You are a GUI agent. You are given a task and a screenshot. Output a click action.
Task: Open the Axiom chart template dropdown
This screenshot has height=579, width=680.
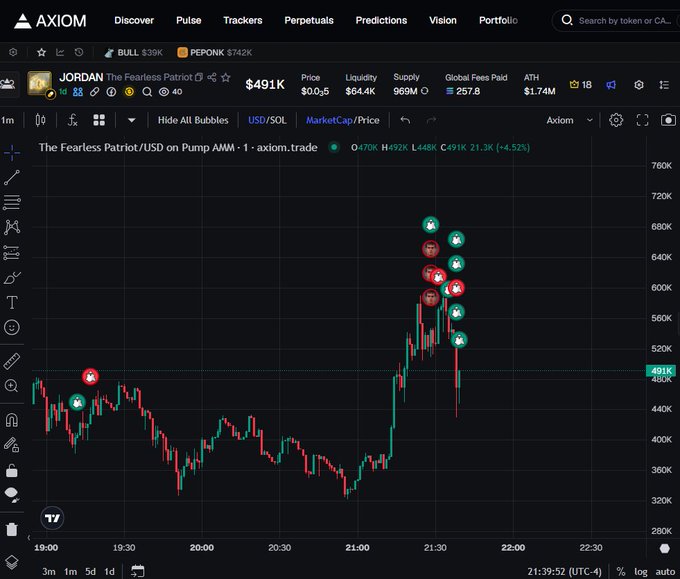569,120
